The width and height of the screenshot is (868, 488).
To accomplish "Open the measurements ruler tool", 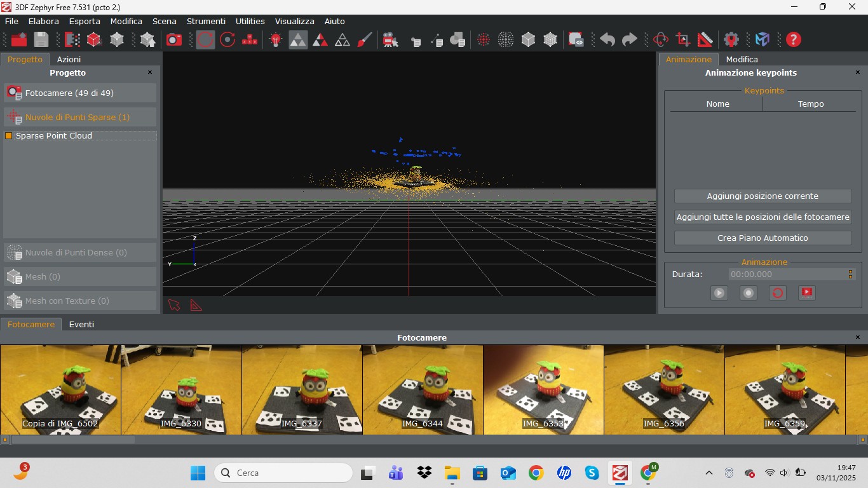I will [705, 39].
